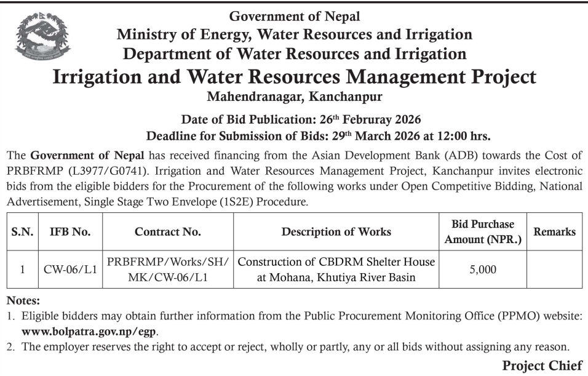Click the Description of Works column header

click(x=336, y=231)
